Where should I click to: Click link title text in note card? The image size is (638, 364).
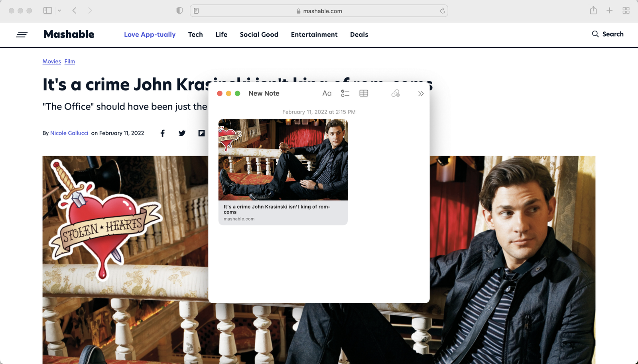pyautogui.click(x=277, y=209)
